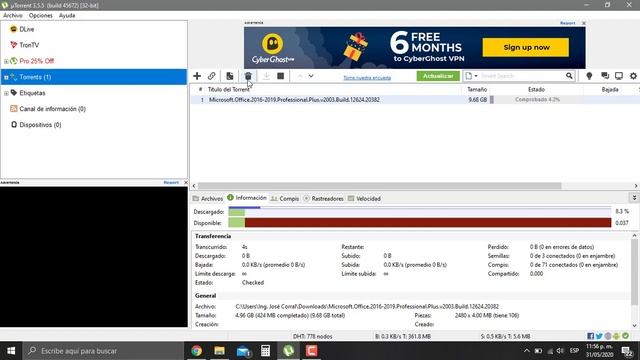Click the Facebook icon in status bar

tap(590, 336)
